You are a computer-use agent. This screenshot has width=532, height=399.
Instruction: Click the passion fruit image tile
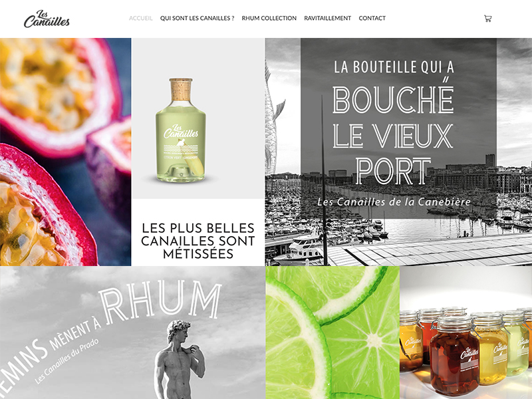pyautogui.click(x=65, y=152)
